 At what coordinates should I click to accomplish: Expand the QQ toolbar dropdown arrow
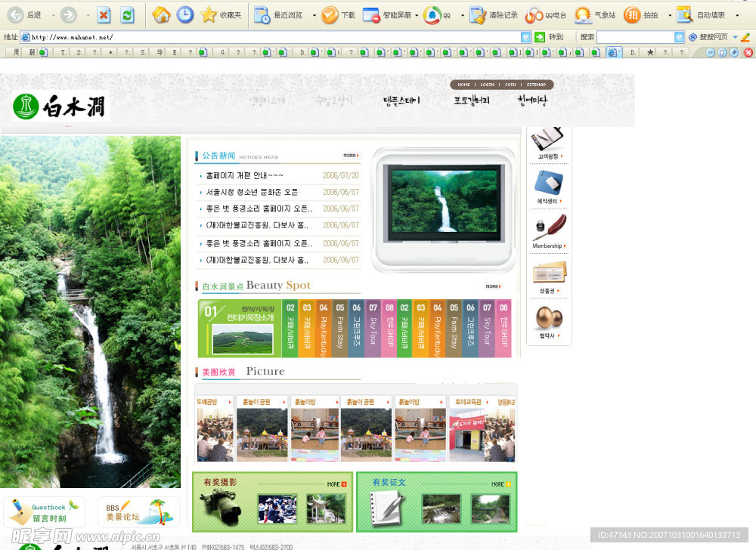463,15
